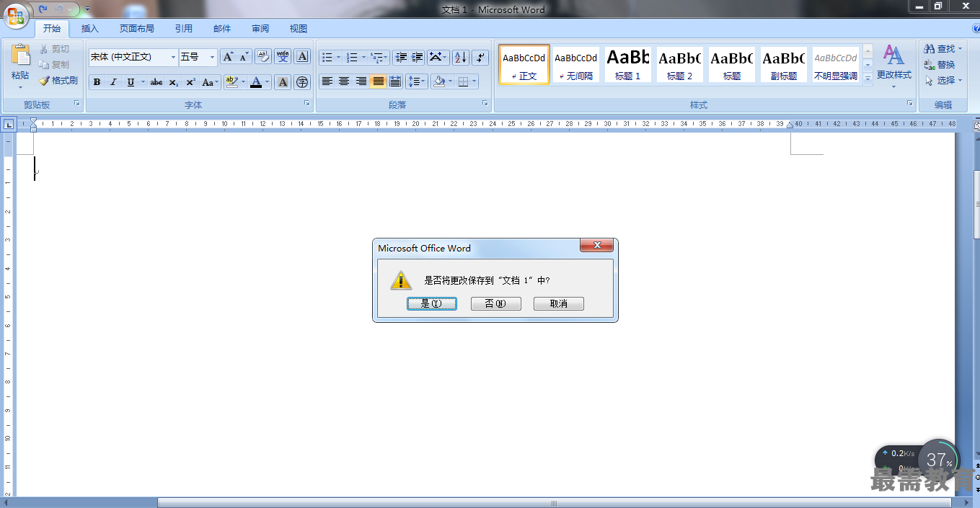Apply paragraph shading paint bucket

pyautogui.click(x=438, y=81)
